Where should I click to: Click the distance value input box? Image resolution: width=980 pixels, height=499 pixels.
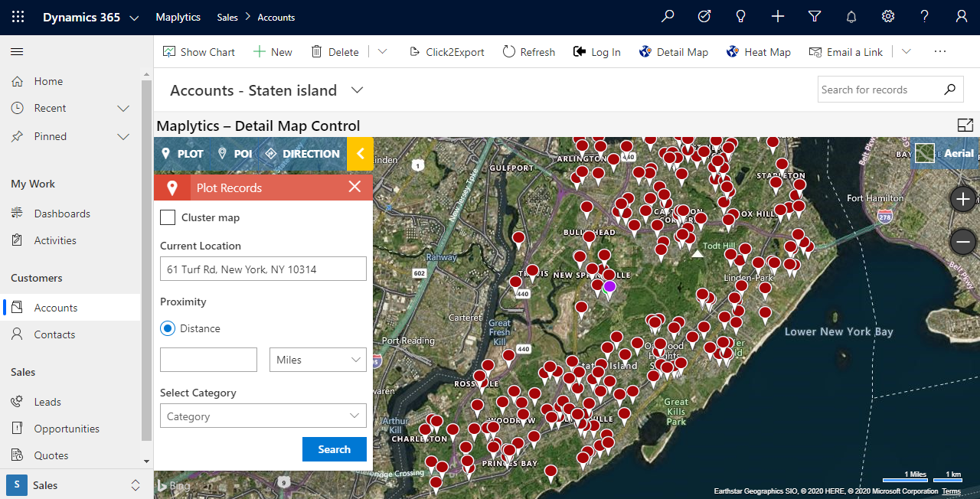click(208, 360)
